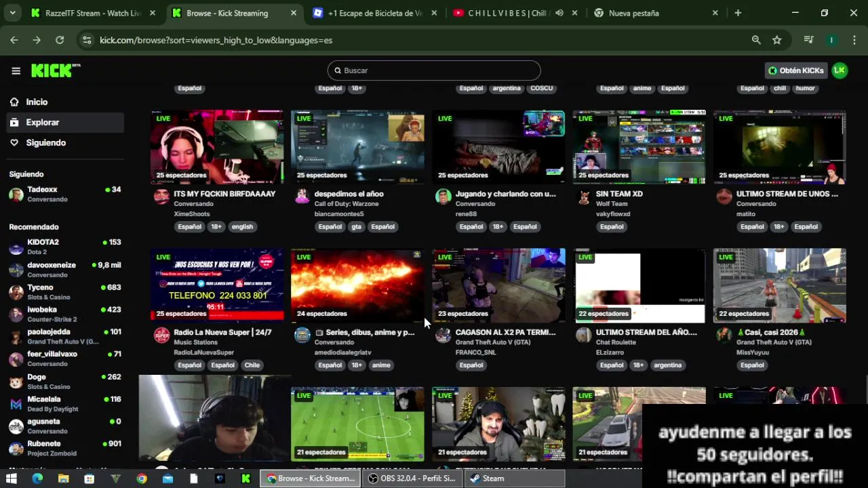Click the Chrome address bar zoom icon
The height and width of the screenshot is (488, 868).
point(756,40)
